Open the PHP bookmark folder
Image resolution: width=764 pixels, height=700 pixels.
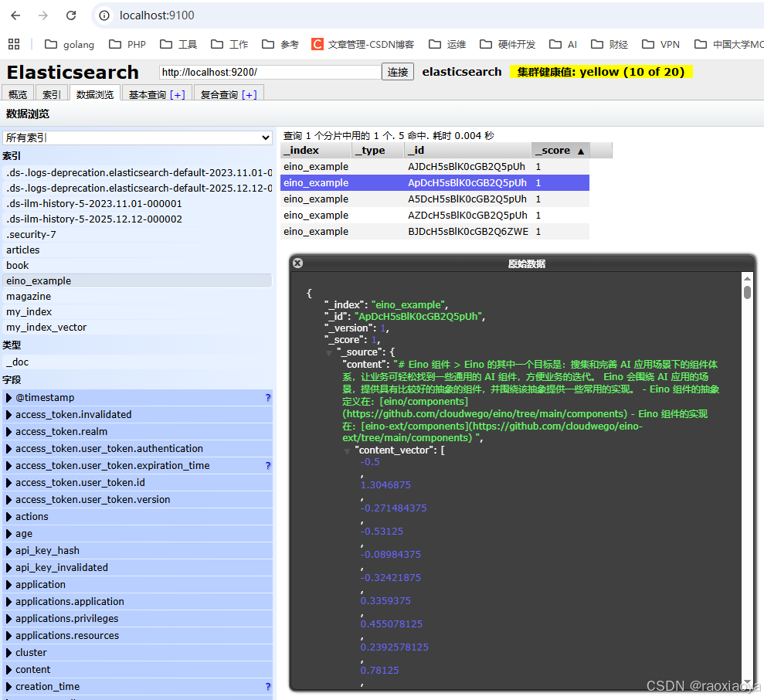[x=127, y=44]
